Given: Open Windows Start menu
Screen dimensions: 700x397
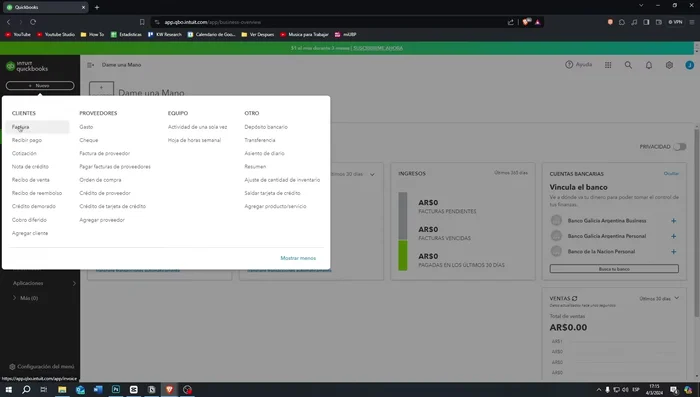Looking at the screenshot, I should click(x=8, y=389).
